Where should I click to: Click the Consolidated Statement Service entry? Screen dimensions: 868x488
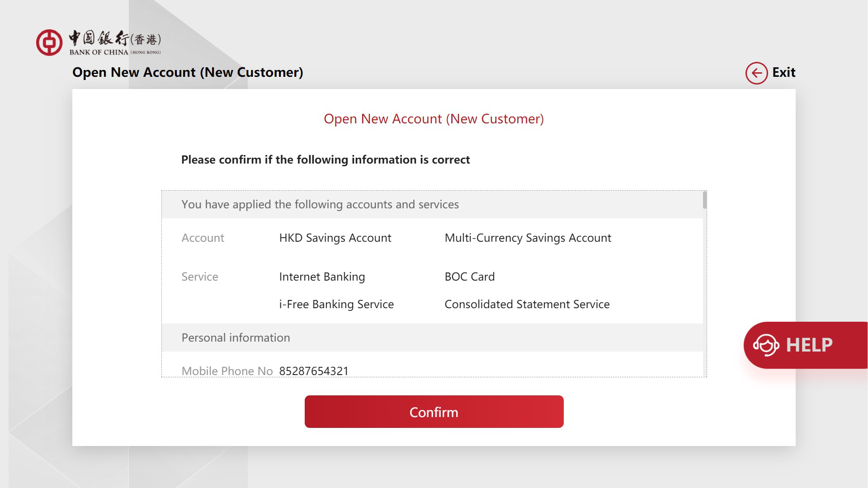tap(527, 305)
